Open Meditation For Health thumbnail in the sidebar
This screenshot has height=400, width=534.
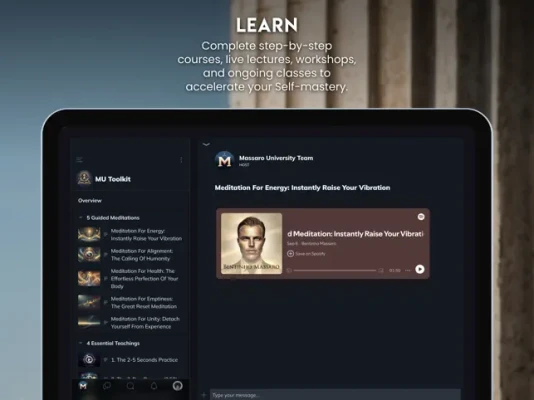pyautogui.click(x=89, y=278)
